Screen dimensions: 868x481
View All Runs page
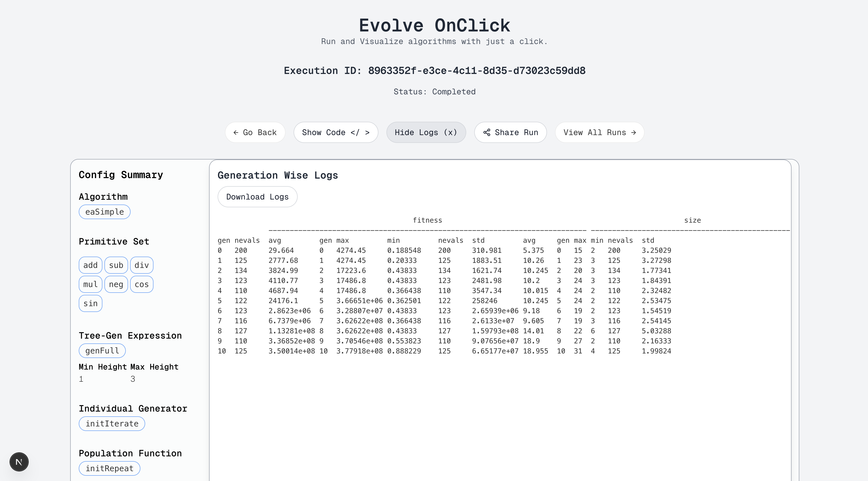tap(600, 132)
